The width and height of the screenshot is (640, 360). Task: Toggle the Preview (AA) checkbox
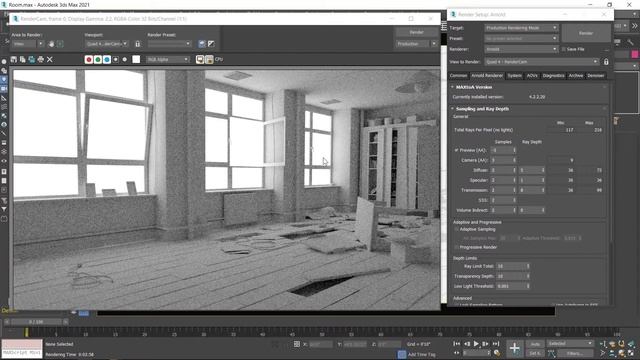click(457, 150)
